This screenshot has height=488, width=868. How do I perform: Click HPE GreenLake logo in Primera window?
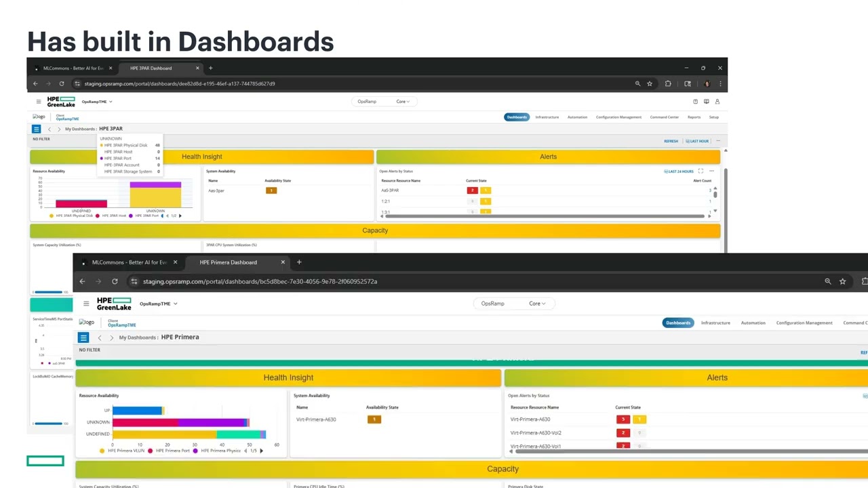[114, 304]
